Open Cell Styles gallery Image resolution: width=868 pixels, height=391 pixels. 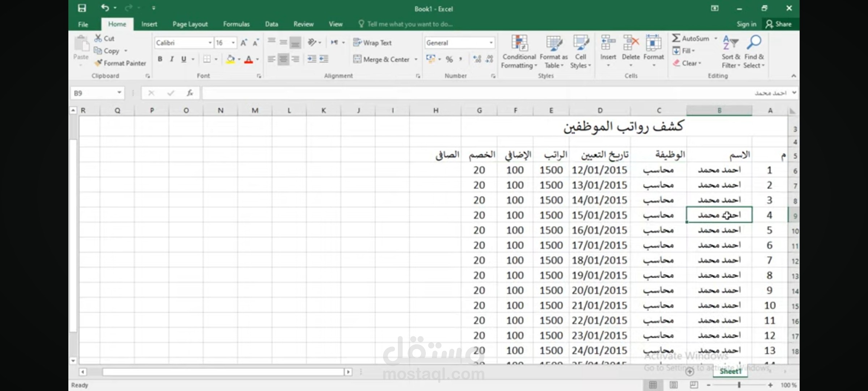click(580, 51)
